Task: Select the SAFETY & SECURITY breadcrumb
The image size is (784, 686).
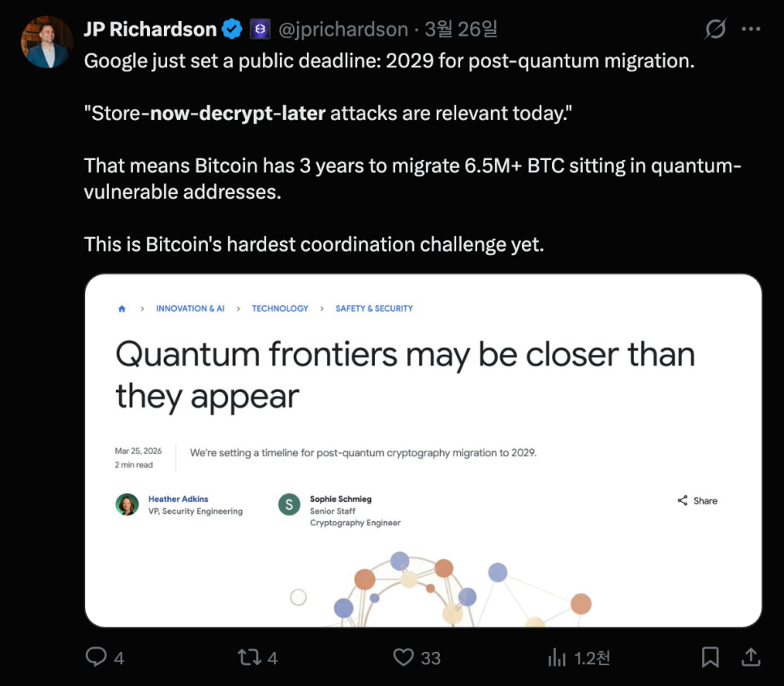Action: click(374, 308)
